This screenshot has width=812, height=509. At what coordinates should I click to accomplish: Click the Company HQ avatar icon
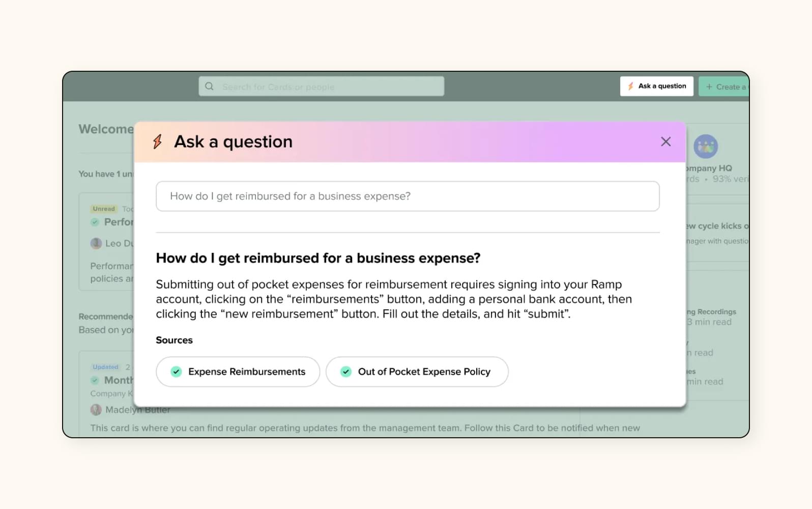(706, 147)
